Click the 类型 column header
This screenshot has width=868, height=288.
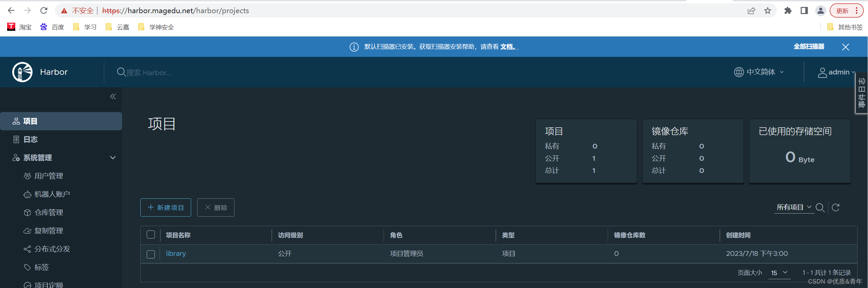[x=508, y=235]
